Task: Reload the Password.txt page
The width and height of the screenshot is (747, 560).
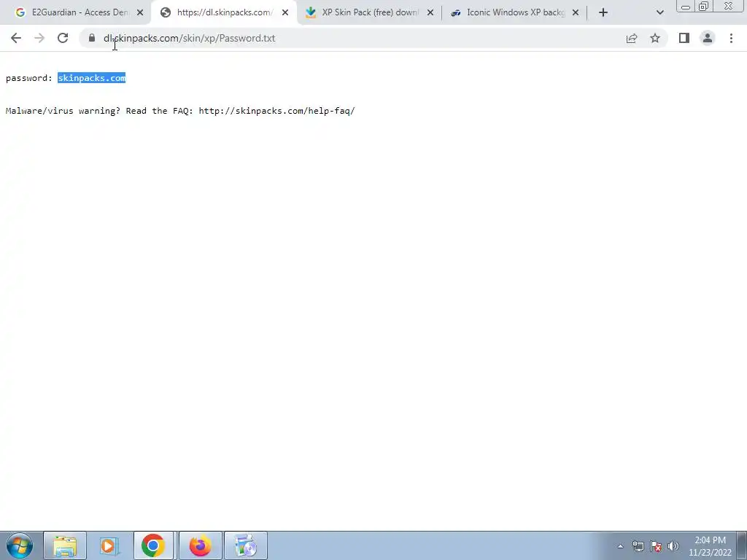Action: 63,38
